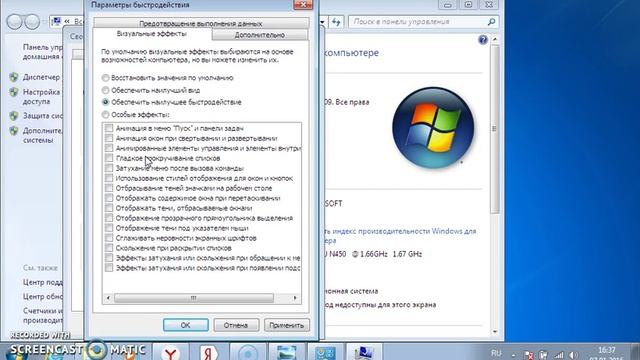Image resolution: width=640 pixels, height=360 pixels.
Task: Click the volume speaker tray icon
Action: [573, 355]
